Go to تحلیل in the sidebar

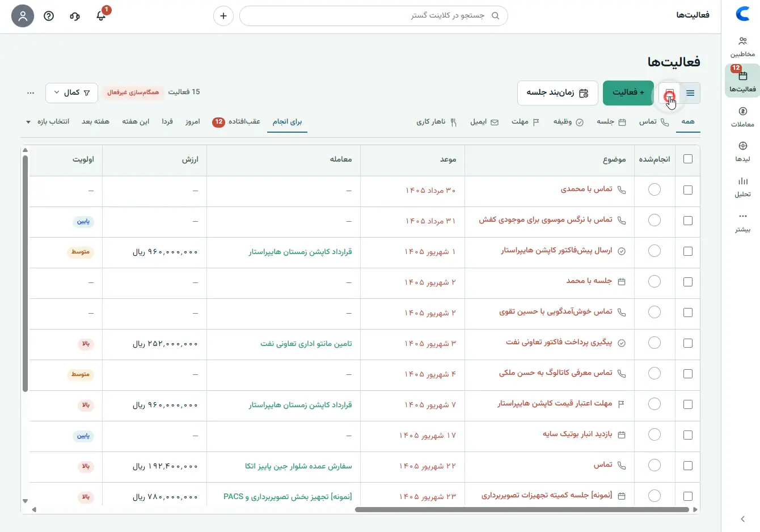(742, 187)
